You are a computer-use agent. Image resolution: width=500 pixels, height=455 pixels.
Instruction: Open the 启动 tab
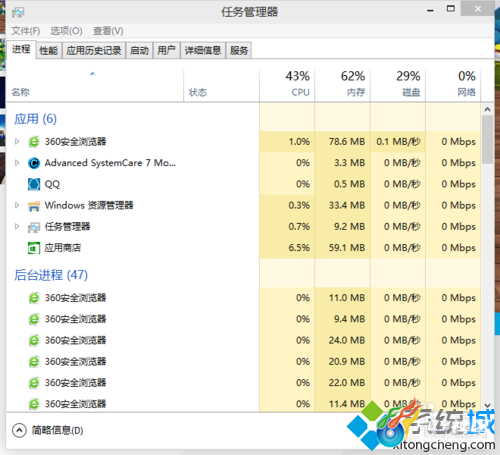coord(139,51)
